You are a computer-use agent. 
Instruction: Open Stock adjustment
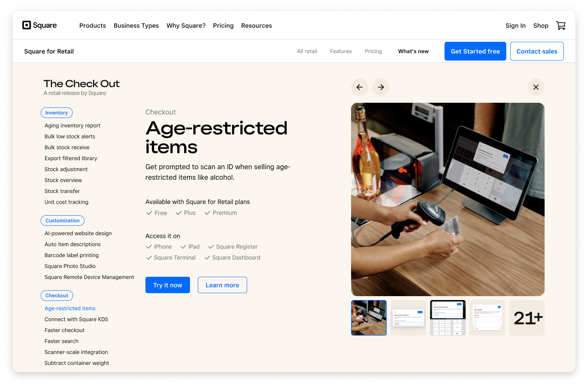coord(66,169)
